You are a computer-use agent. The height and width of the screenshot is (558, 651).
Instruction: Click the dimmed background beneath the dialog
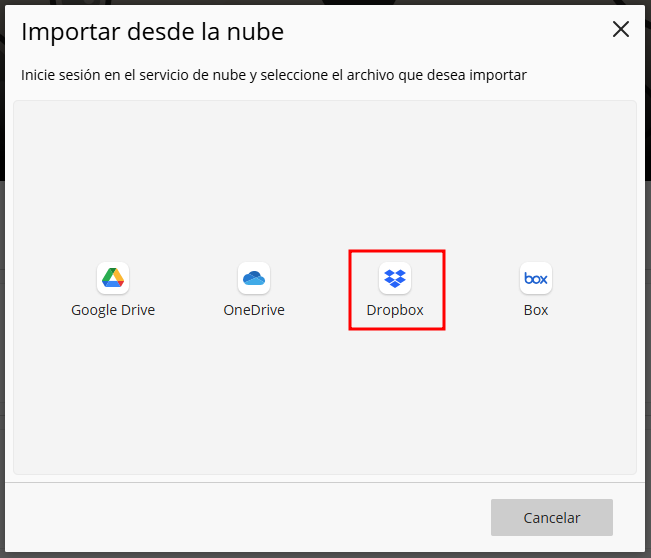[325, 555]
